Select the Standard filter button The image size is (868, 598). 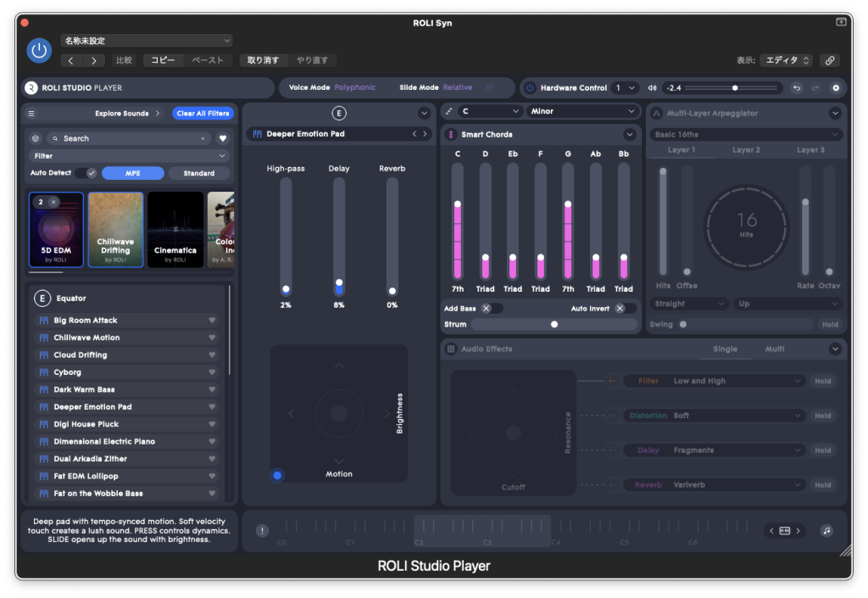point(198,173)
